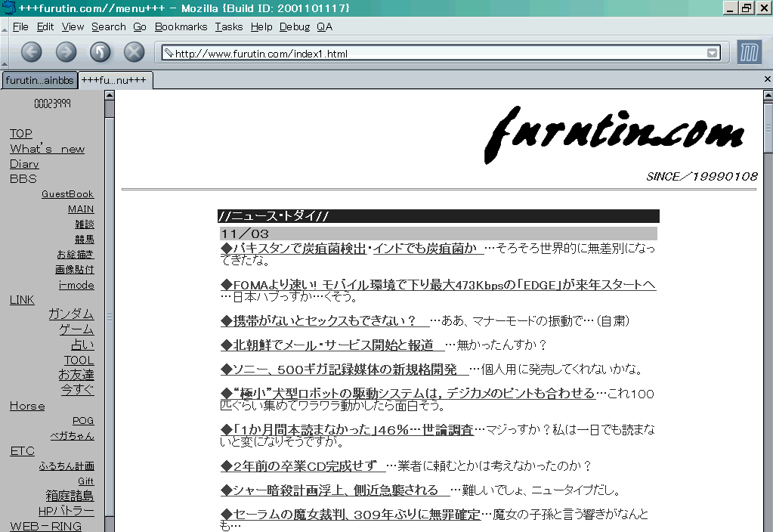Open the What's new sidebar link
The width and height of the screenshot is (773, 532).
click(x=48, y=149)
